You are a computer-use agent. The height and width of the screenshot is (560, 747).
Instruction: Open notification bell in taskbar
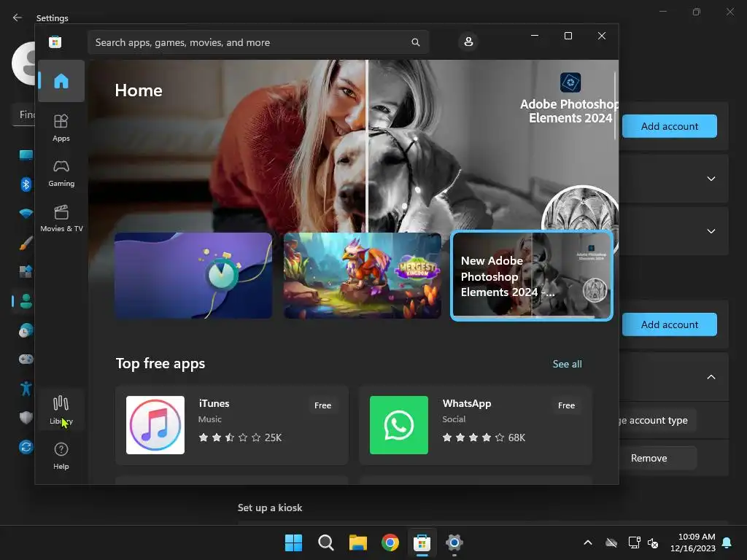(727, 542)
